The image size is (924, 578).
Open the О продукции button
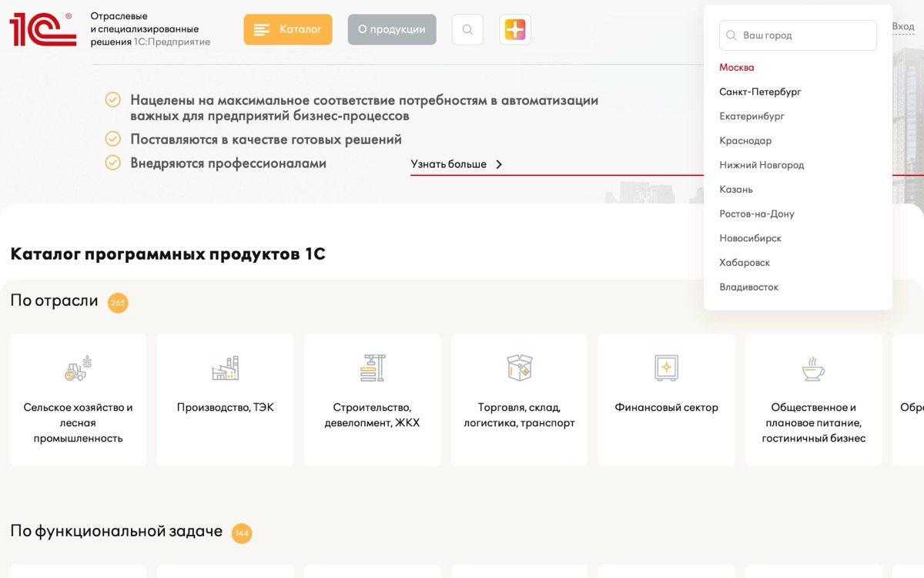click(x=392, y=29)
